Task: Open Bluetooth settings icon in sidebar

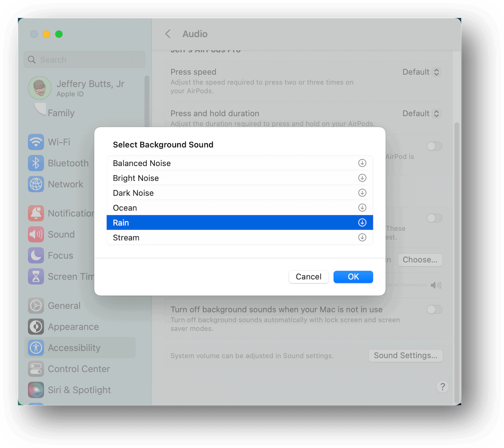Action: pyautogui.click(x=36, y=163)
